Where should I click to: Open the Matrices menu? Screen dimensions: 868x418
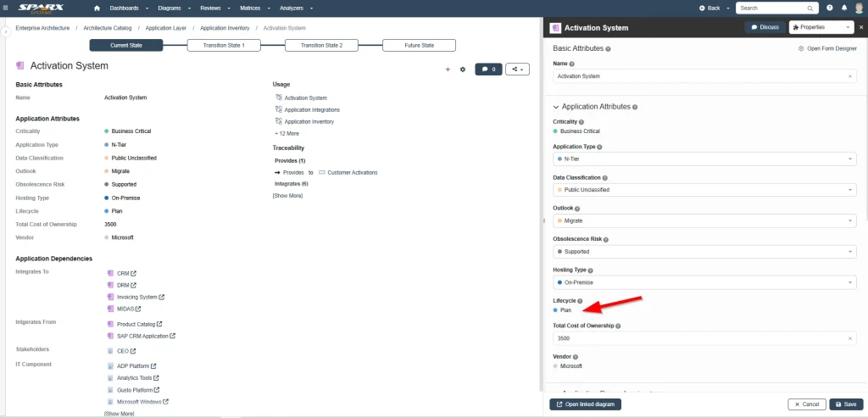pos(253,8)
